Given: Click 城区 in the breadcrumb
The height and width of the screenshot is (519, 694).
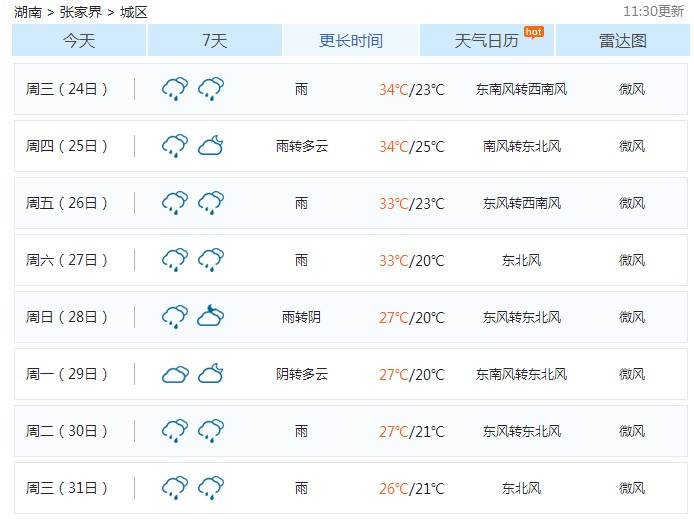Looking at the screenshot, I should tap(133, 12).
